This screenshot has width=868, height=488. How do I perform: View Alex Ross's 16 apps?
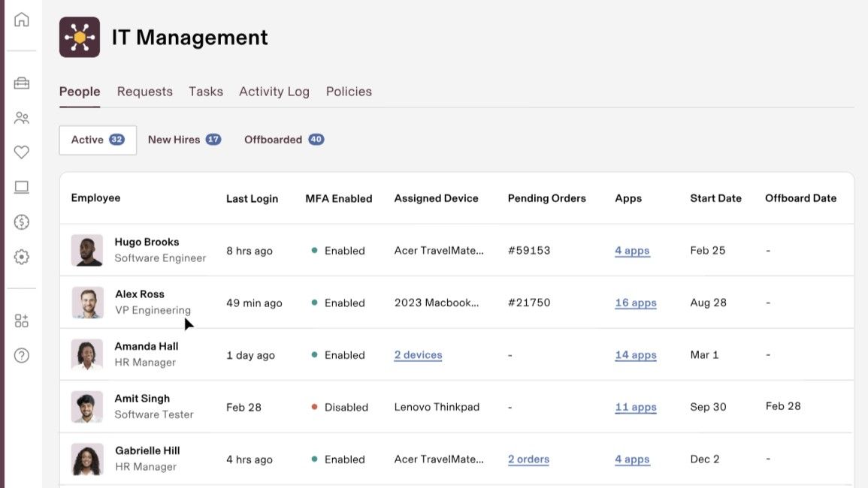(x=636, y=303)
